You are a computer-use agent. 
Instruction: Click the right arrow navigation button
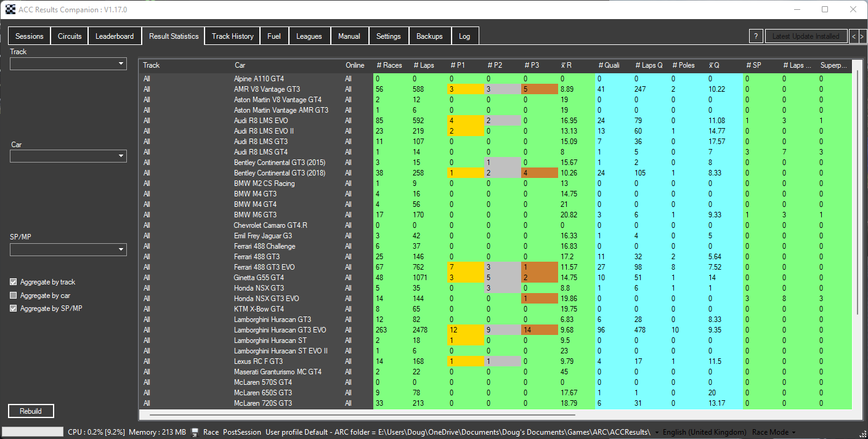(x=862, y=36)
